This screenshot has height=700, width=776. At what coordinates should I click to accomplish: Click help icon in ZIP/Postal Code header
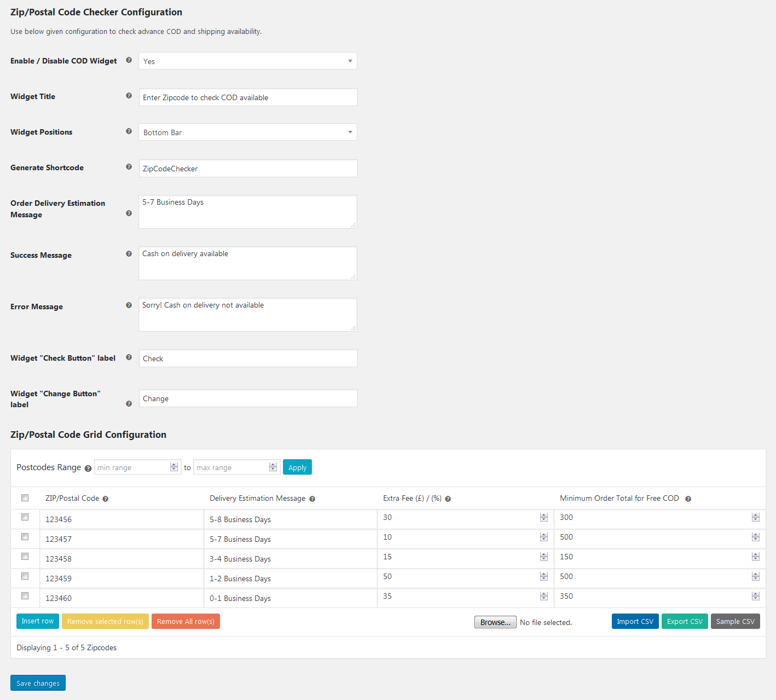106,499
